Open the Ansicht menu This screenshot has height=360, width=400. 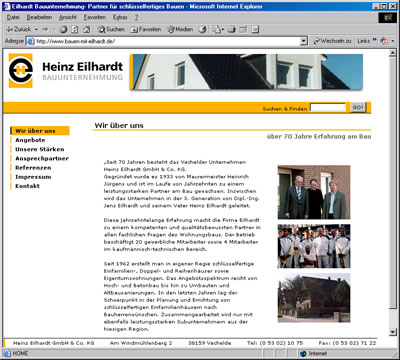(x=68, y=17)
